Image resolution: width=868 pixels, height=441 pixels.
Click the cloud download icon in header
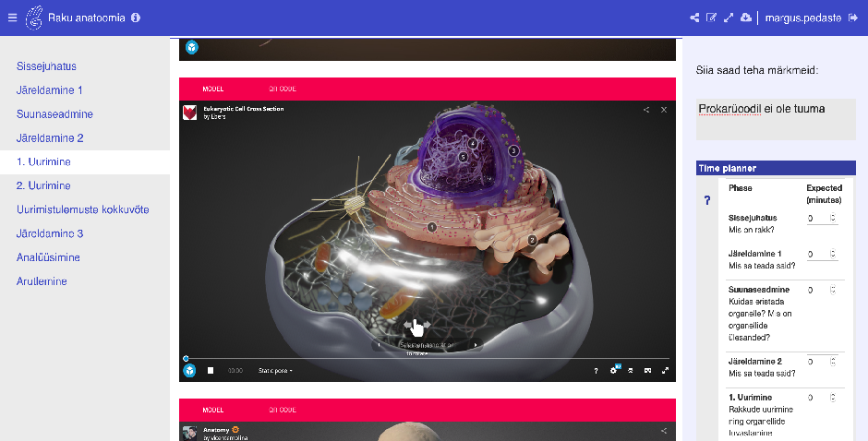tap(746, 18)
